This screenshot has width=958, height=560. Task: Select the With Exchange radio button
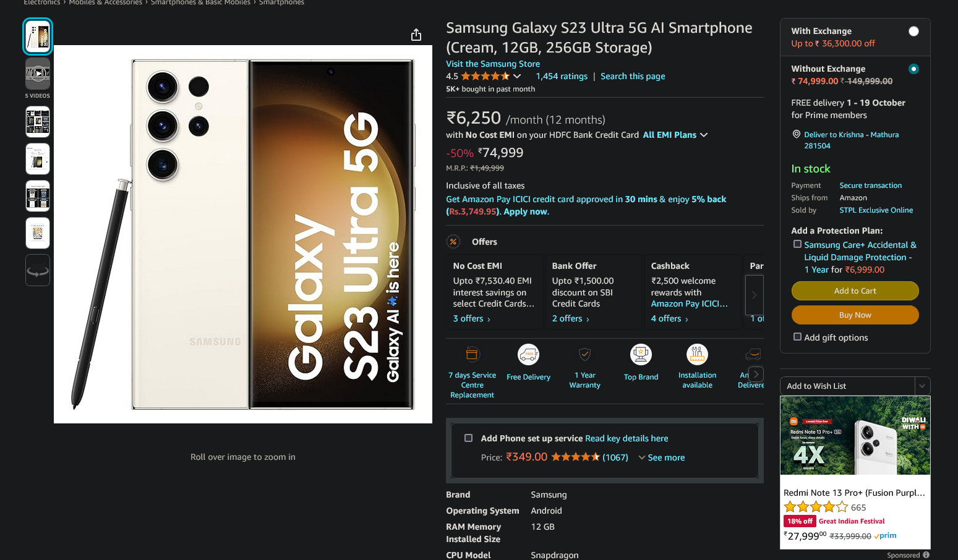coord(913,32)
